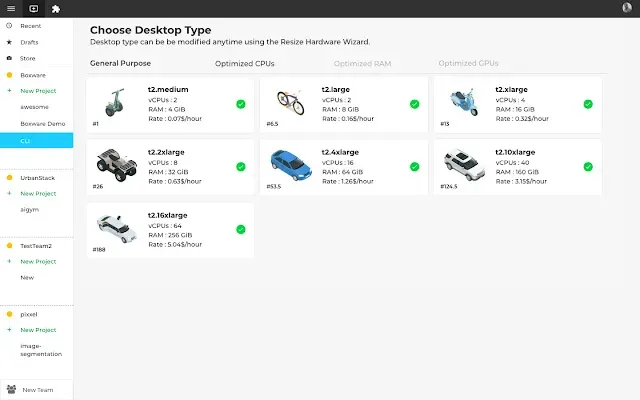Select the highlighted CLI project
This screenshot has height=400, width=640.
36,140
